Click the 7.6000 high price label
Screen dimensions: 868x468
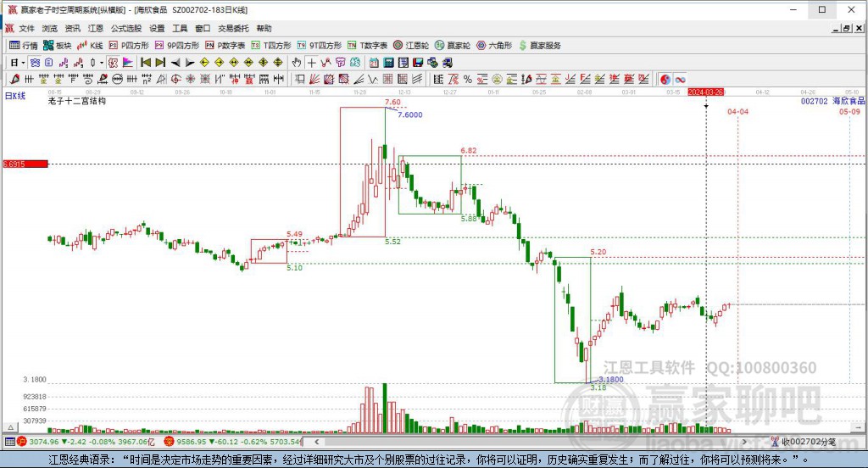[x=410, y=114]
